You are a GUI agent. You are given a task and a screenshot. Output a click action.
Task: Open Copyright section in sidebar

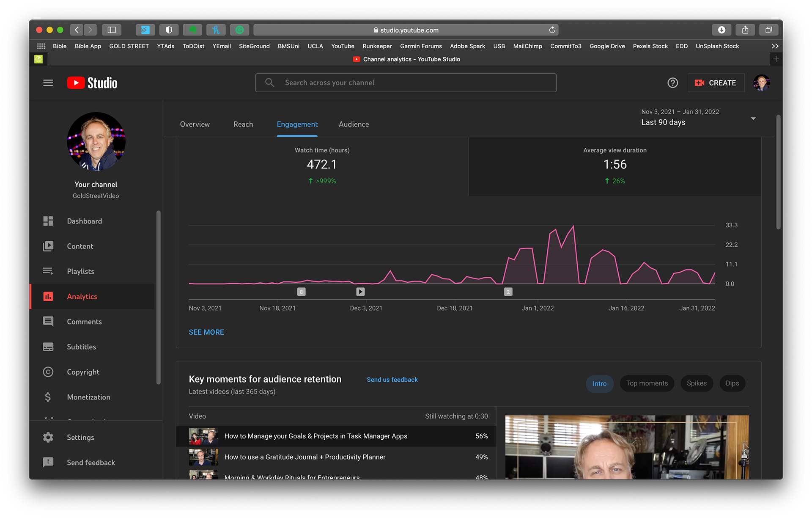[83, 372]
